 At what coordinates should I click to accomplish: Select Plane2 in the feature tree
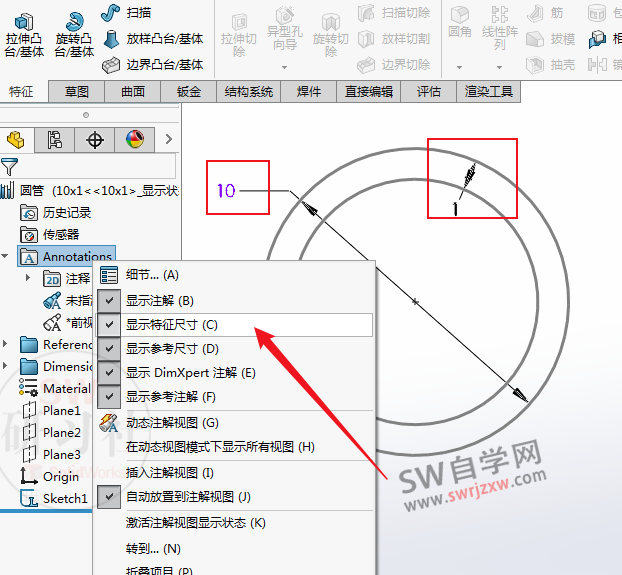pyautogui.click(x=52, y=432)
